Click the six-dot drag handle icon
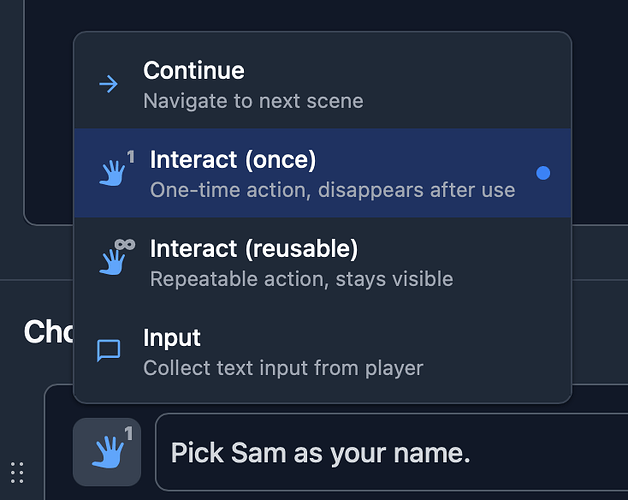 pyautogui.click(x=16, y=471)
